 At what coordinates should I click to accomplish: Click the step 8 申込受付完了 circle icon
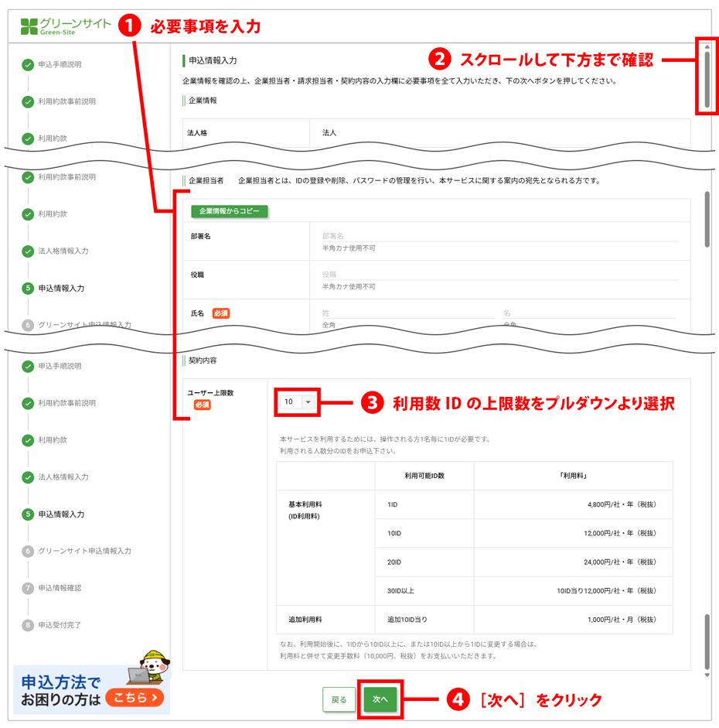pyautogui.click(x=28, y=625)
